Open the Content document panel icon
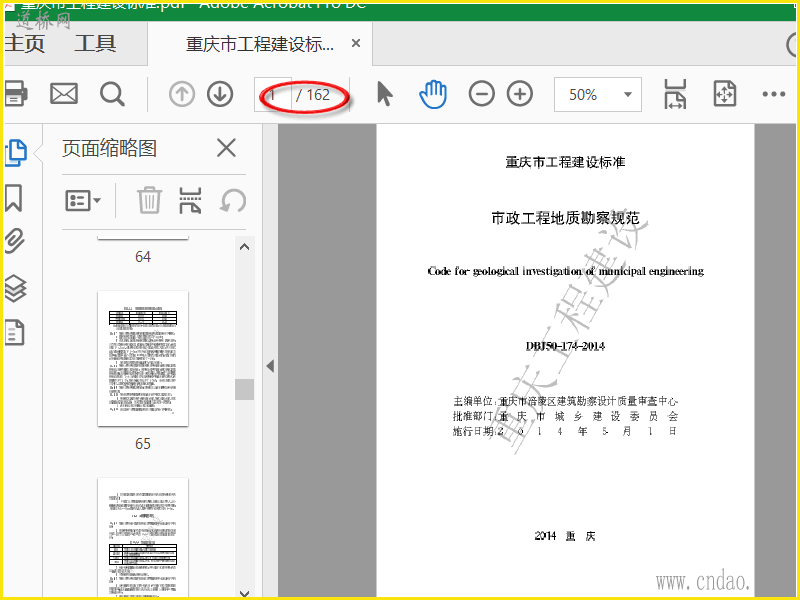800x600 pixels. tap(14, 333)
